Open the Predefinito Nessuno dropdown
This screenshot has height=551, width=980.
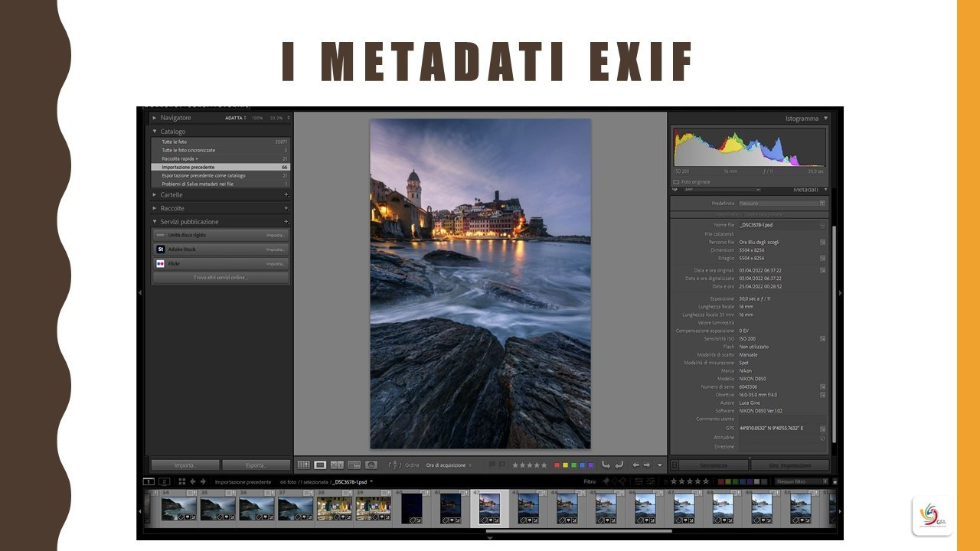pos(781,204)
